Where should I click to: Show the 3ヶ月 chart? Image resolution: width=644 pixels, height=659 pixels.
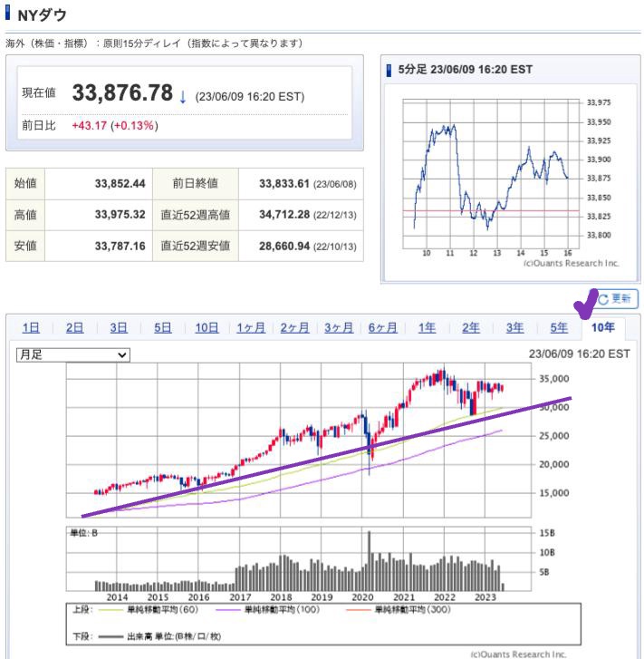pos(339,328)
